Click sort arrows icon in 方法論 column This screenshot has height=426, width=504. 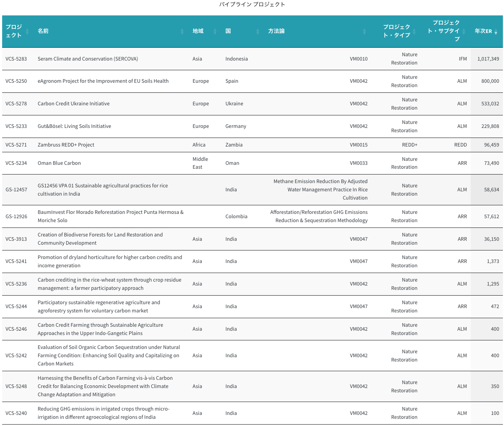pyautogui.click(x=364, y=32)
